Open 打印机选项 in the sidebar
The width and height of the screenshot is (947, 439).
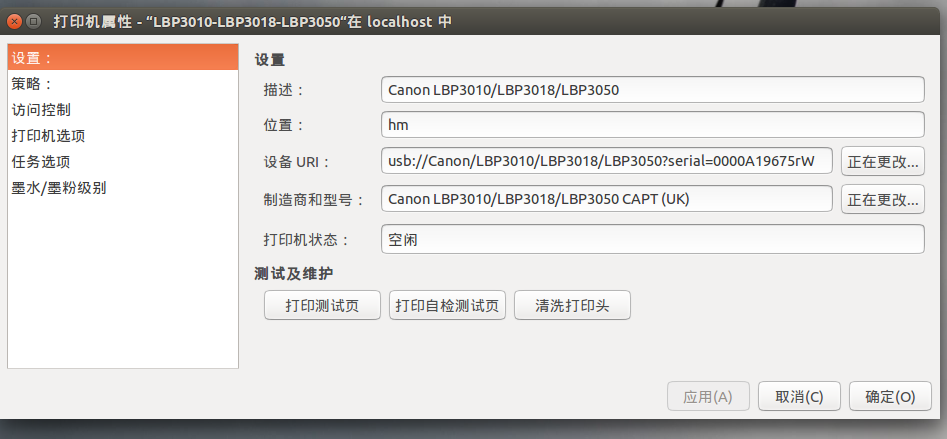pos(123,136)
